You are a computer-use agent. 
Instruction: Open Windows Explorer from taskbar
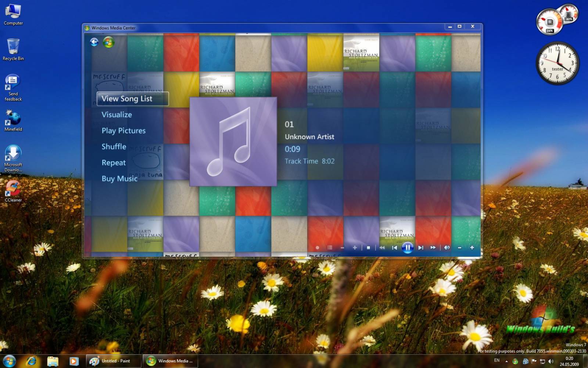[x=53, y=361]
